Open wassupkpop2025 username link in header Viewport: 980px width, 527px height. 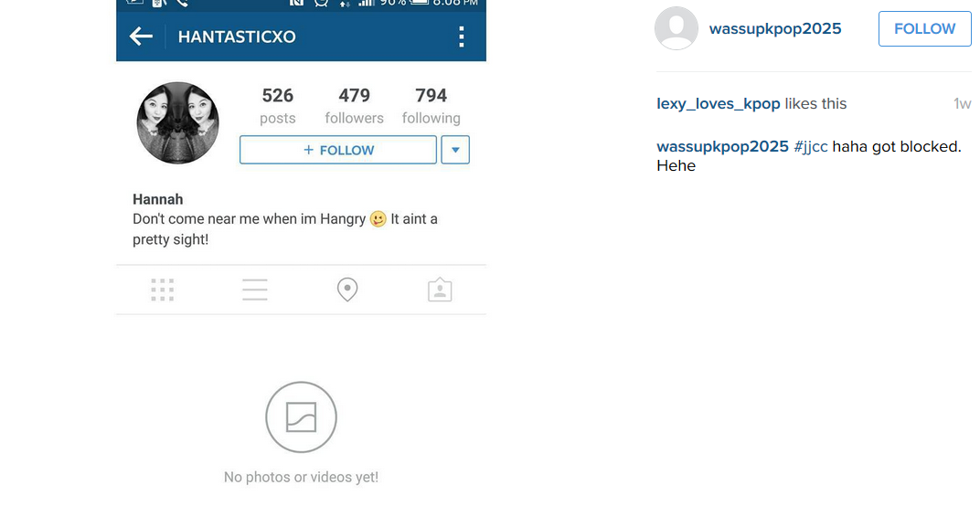coord(775,28)
